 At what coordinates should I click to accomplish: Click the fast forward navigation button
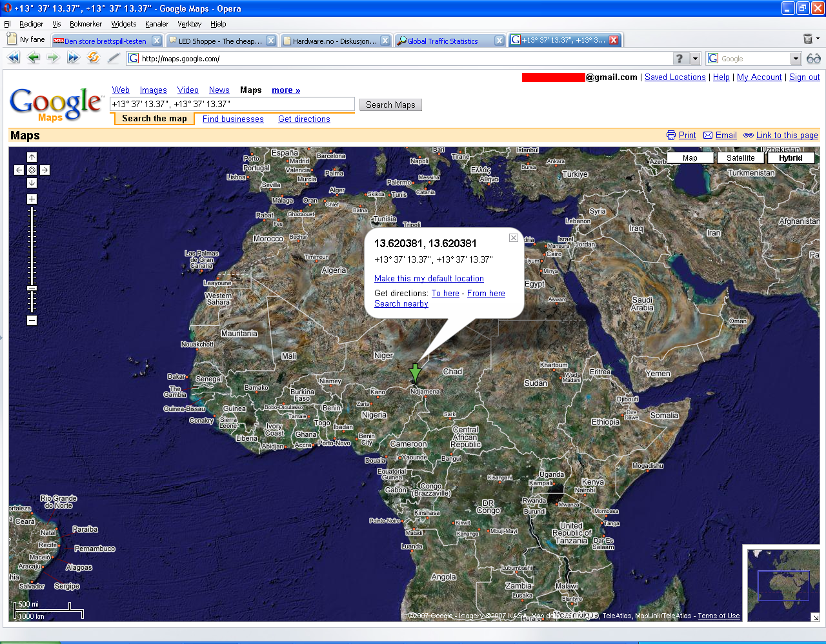tap(73, 58)
